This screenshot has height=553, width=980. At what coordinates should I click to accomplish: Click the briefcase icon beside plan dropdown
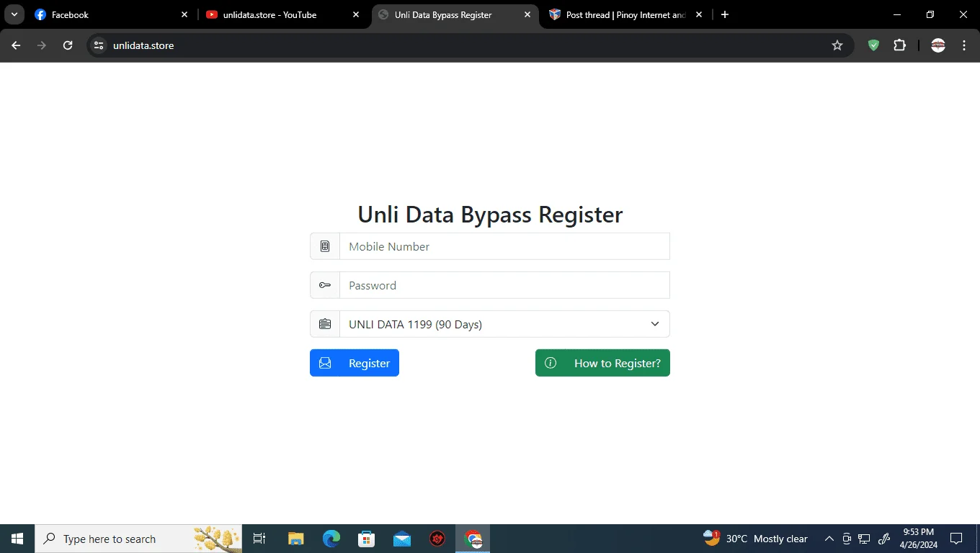[x=325, y=324]
